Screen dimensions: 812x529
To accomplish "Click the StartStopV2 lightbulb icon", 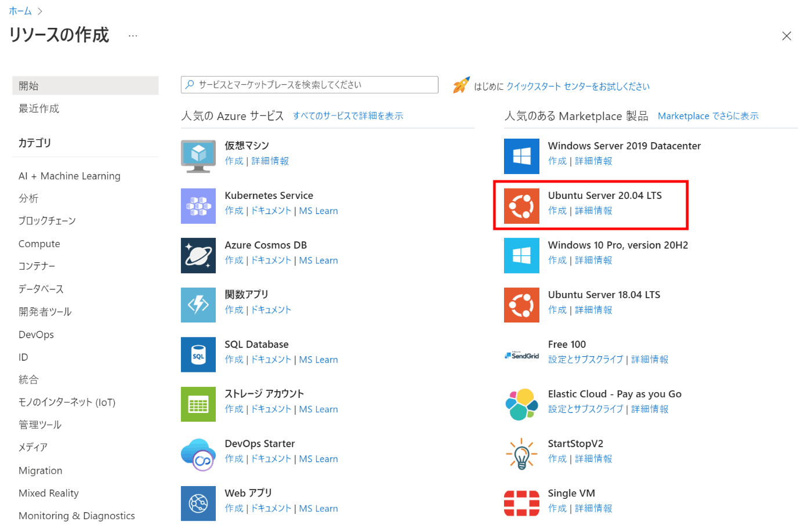I will tap(521, 454).
